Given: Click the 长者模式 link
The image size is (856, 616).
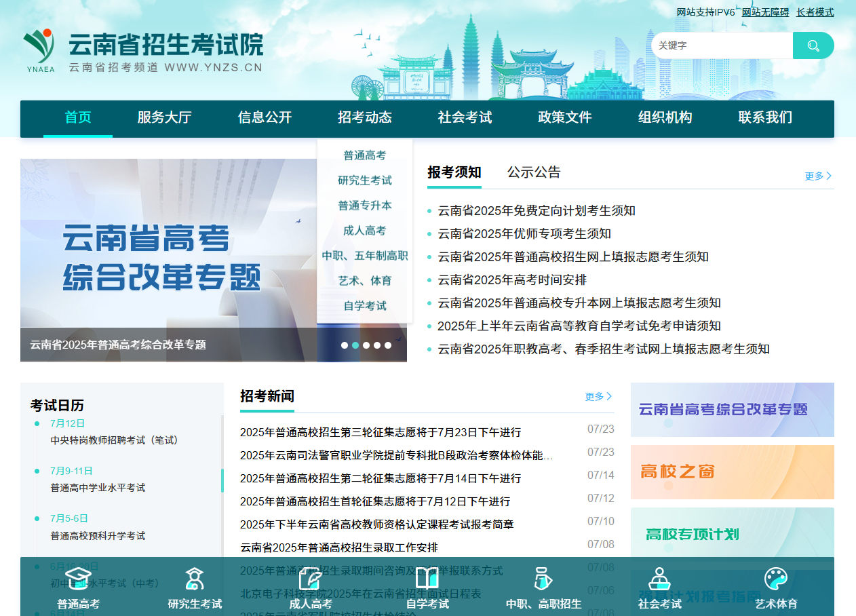Looking at the screenshot, I should (815, 12).
